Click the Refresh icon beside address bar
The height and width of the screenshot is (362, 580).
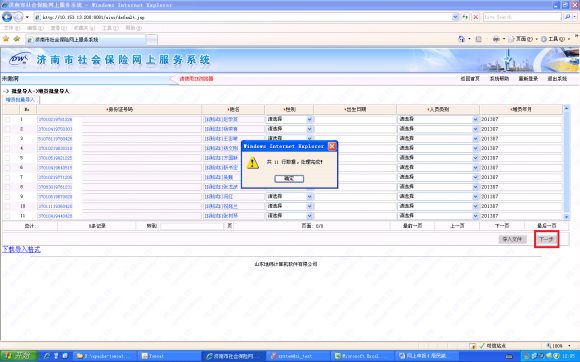465,17
